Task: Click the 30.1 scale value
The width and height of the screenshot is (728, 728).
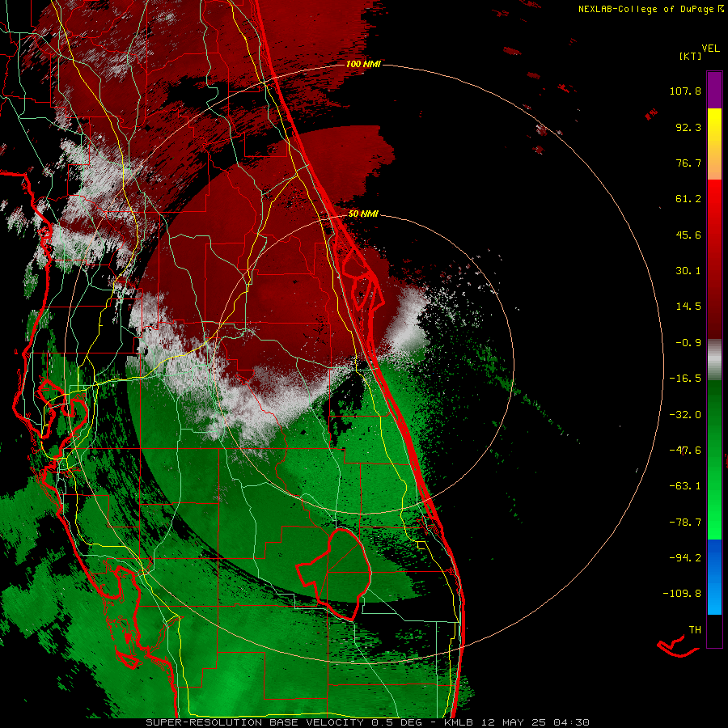Action: pyautogui.click(x=688, y=271)
